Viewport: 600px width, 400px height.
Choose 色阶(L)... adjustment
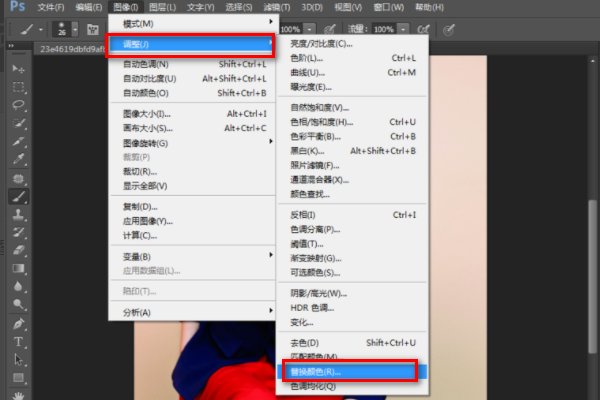pos(352,58)
